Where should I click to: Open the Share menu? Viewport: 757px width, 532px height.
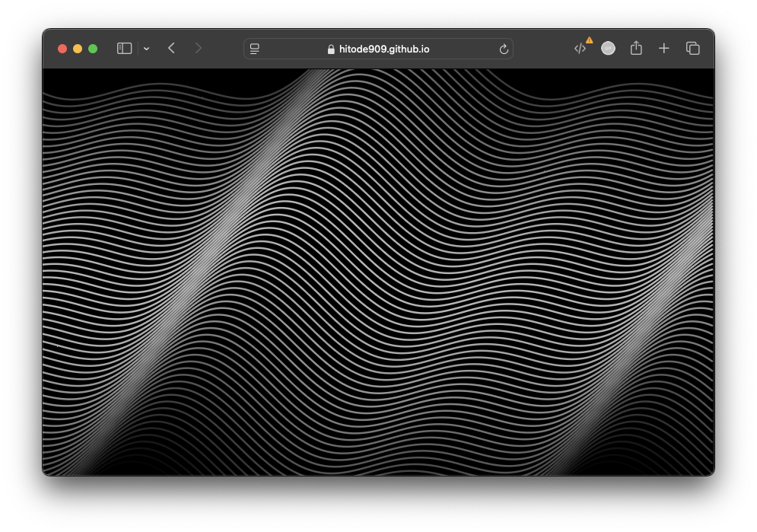[636, 48]
